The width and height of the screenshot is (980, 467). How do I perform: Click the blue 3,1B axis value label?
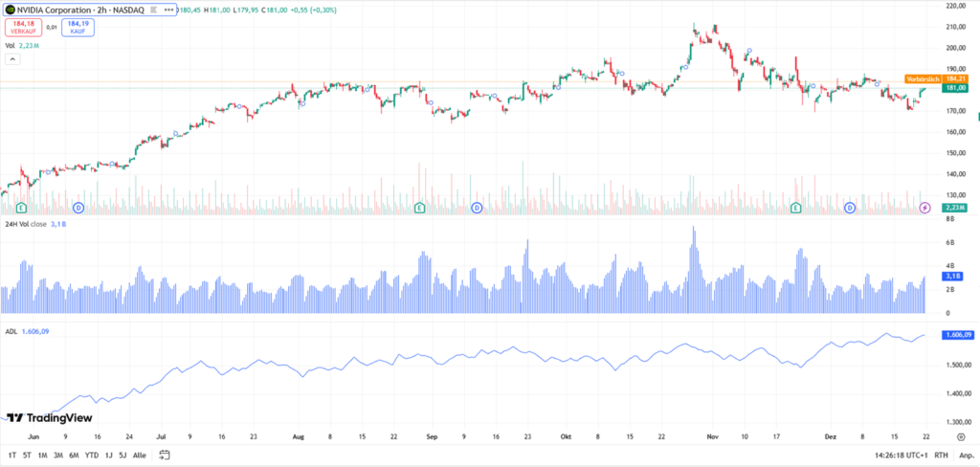(952, 276)
